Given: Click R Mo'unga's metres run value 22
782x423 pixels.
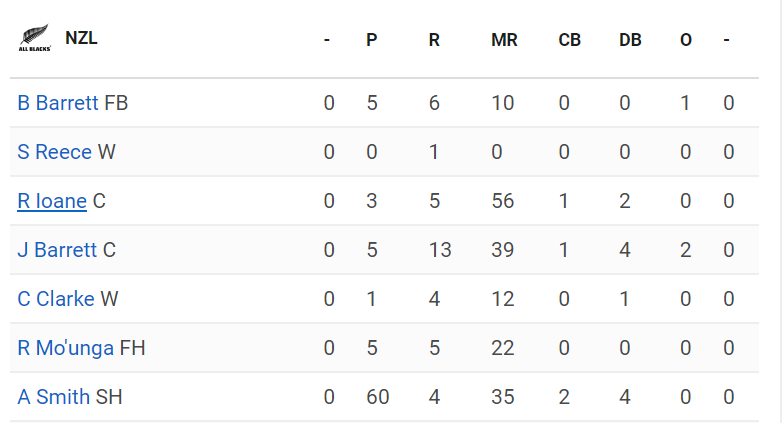Looking at the screenshot, I should 503,348.
